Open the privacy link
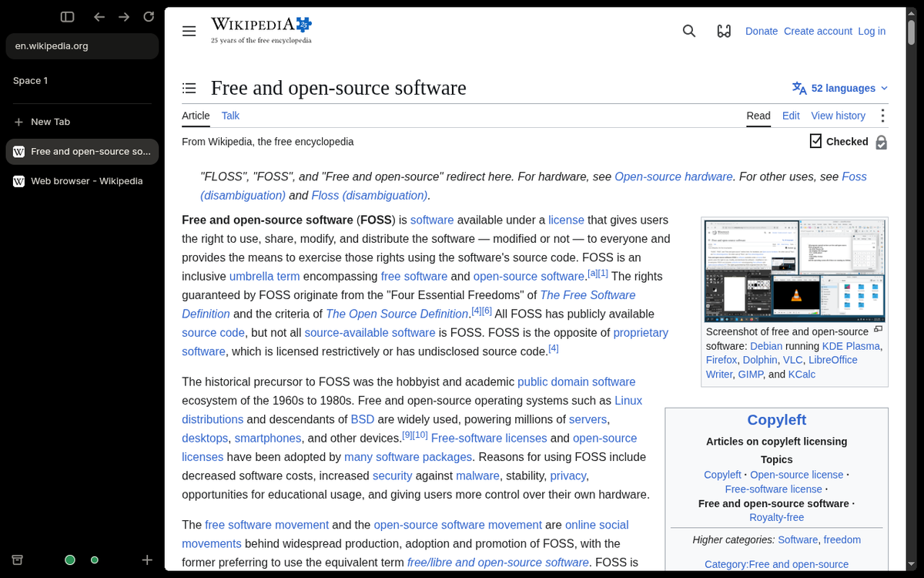 click(x=568, y=476)
